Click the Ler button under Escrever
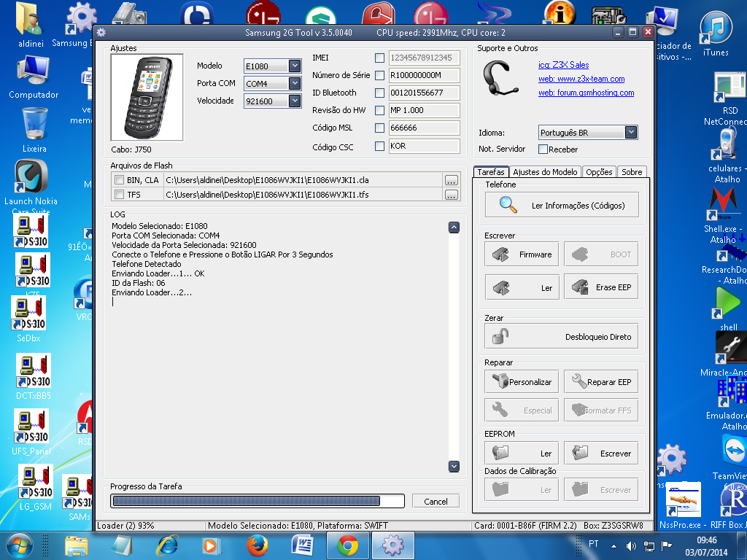Screen dimensions: 747x560 point(522,287)
